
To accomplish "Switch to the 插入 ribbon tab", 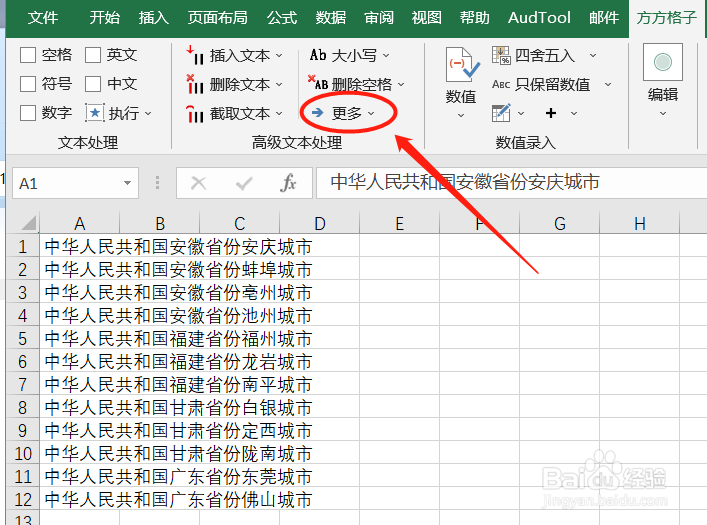I will pos(154,18).
